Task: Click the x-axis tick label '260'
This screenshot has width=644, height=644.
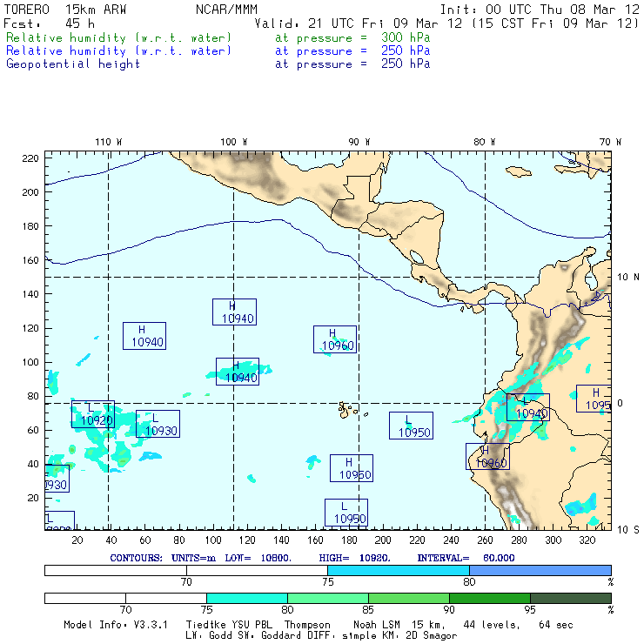Action: coord(485,540)
